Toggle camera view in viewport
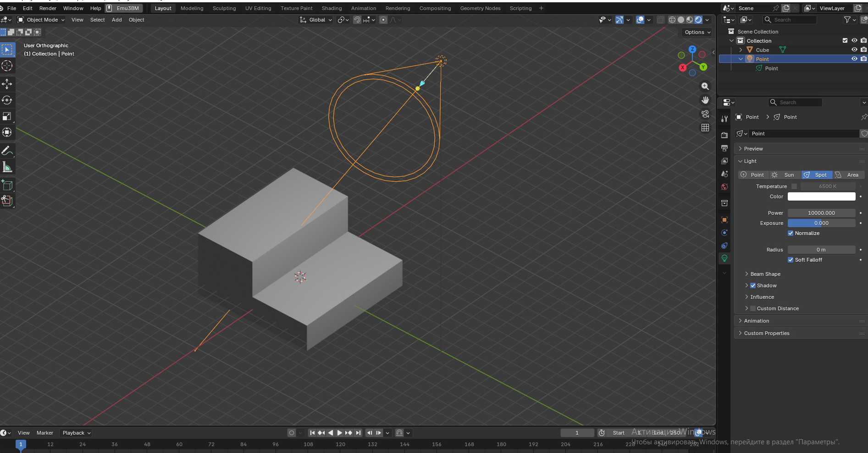 pos(705,114)
